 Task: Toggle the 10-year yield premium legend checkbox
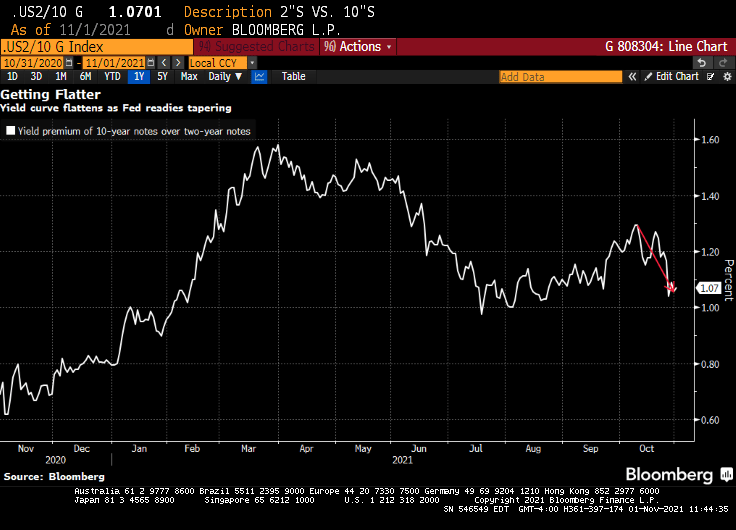11,130
